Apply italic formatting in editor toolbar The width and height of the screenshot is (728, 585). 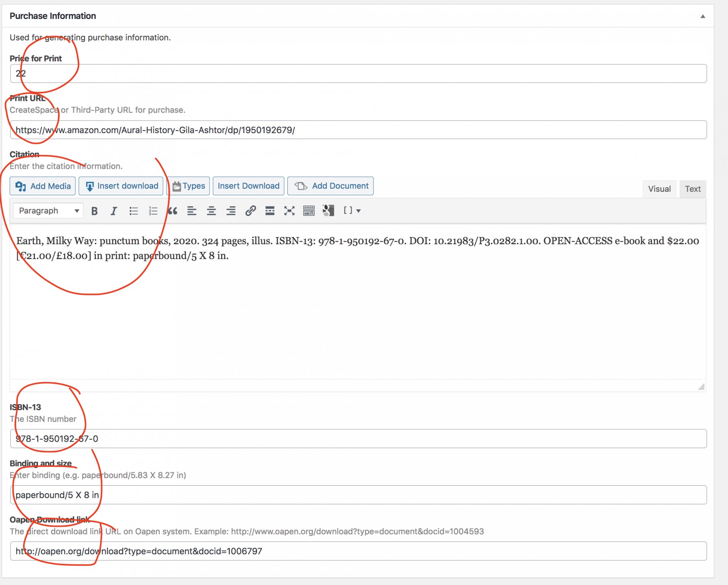pos(114,211)
